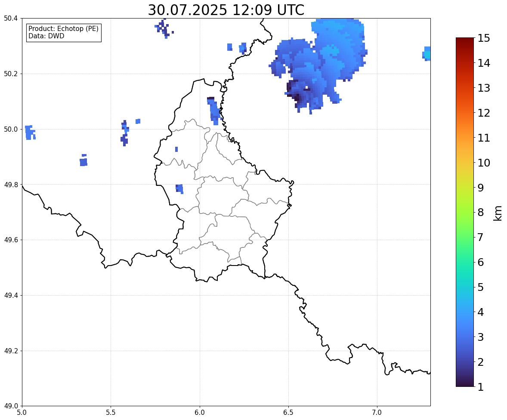The width and height of the screenshot is (507, 420).
Task: Select the colorbar tick label "12"
Action: tap(484, 113)
